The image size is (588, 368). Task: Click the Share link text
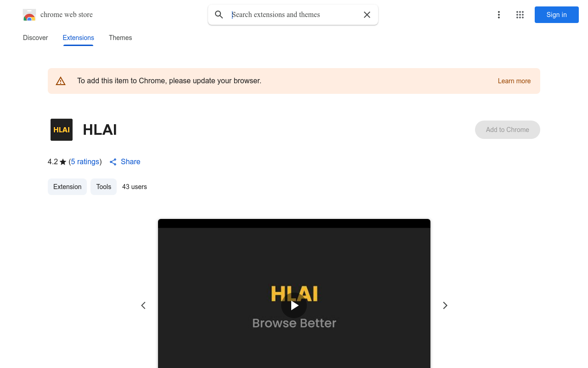130,161
